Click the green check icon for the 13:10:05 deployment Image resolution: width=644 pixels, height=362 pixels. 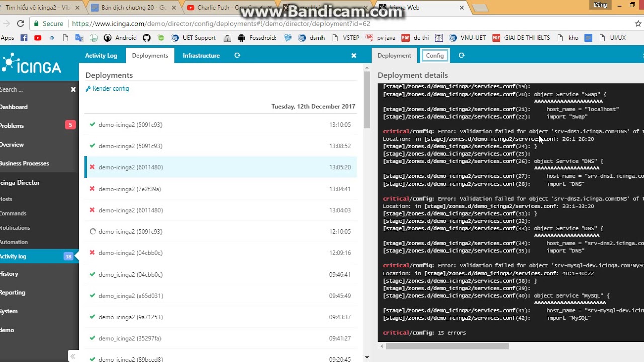[x=92, y=124]
